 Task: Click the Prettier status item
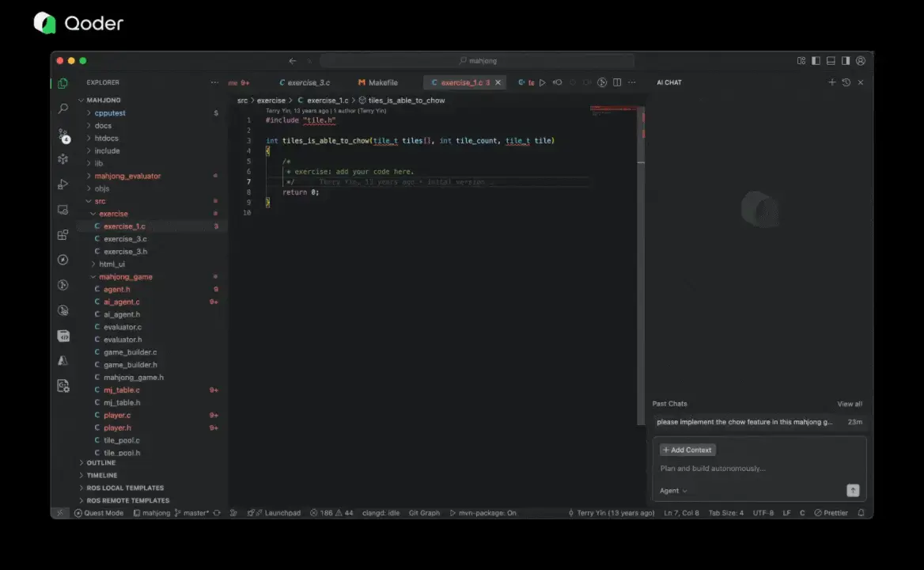(831, 513)
